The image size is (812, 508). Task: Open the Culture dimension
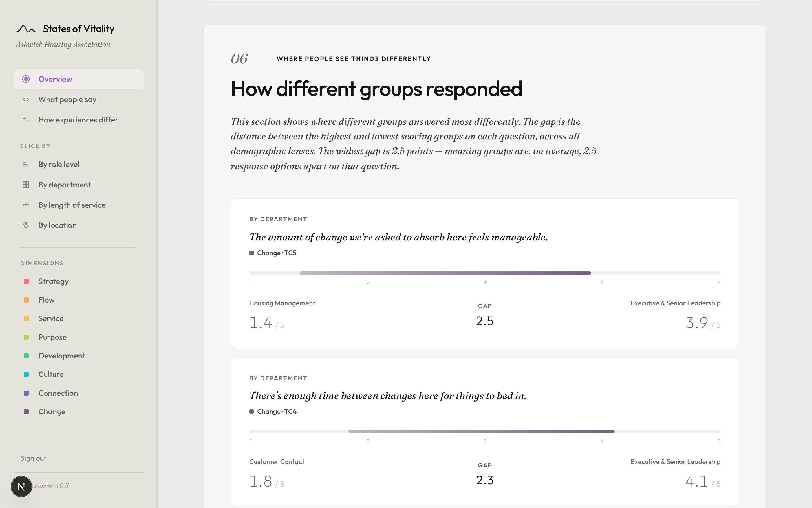point(78,374)
